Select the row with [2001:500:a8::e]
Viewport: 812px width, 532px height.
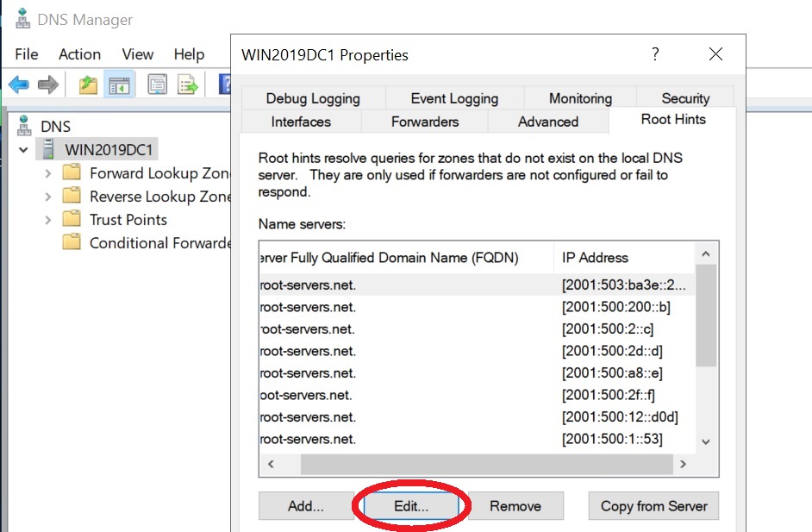click(477, 373)
